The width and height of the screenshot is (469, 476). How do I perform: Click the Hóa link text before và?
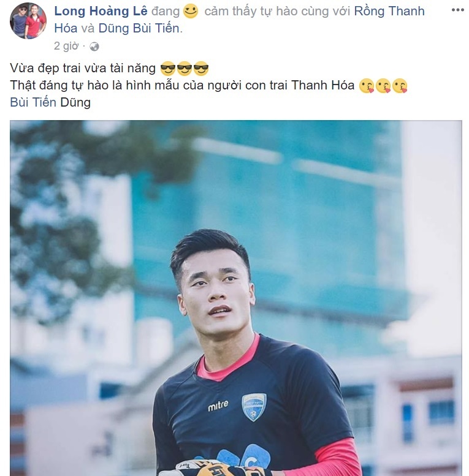[66, 28]
